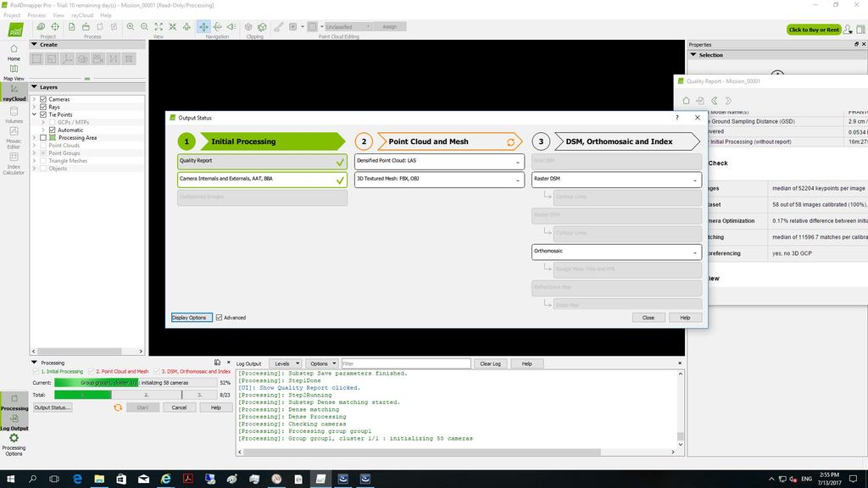Toggle the Processing panel sidebar icon
Image resolution: width=868 pixels, height=488 pixels.
[x=14, y=402]
